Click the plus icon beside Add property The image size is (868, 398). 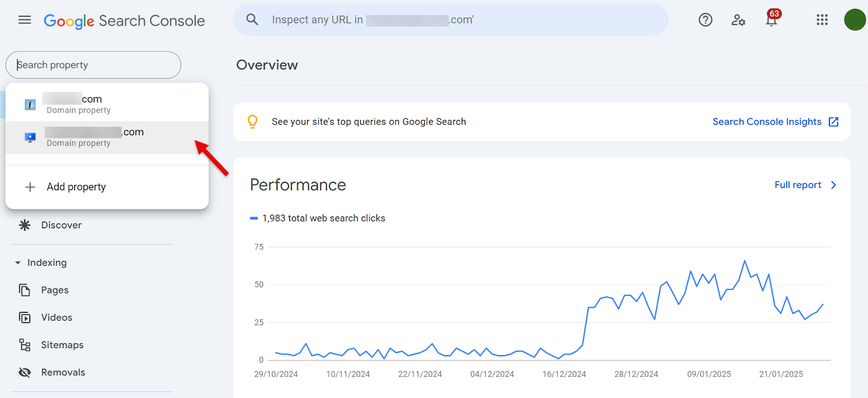point(30,187)
